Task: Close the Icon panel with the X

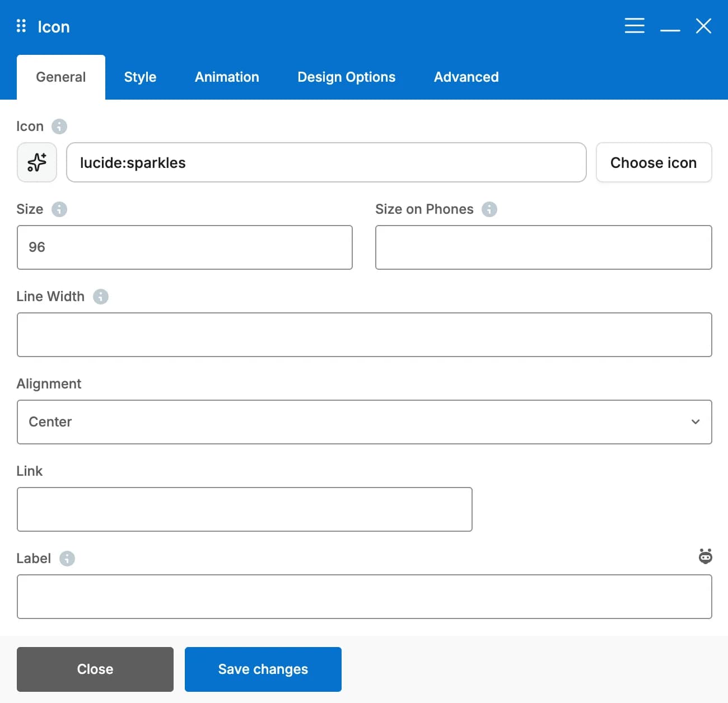Action: click(703, 26)
